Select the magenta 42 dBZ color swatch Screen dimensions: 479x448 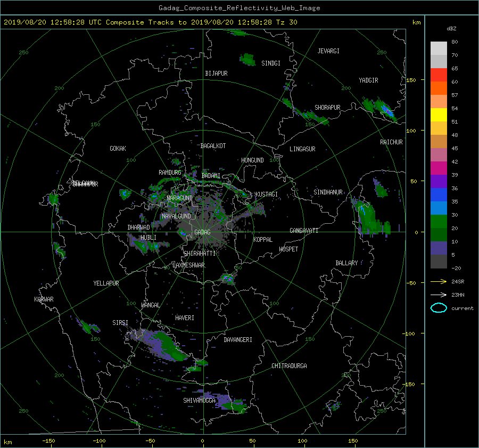(439, 168)
